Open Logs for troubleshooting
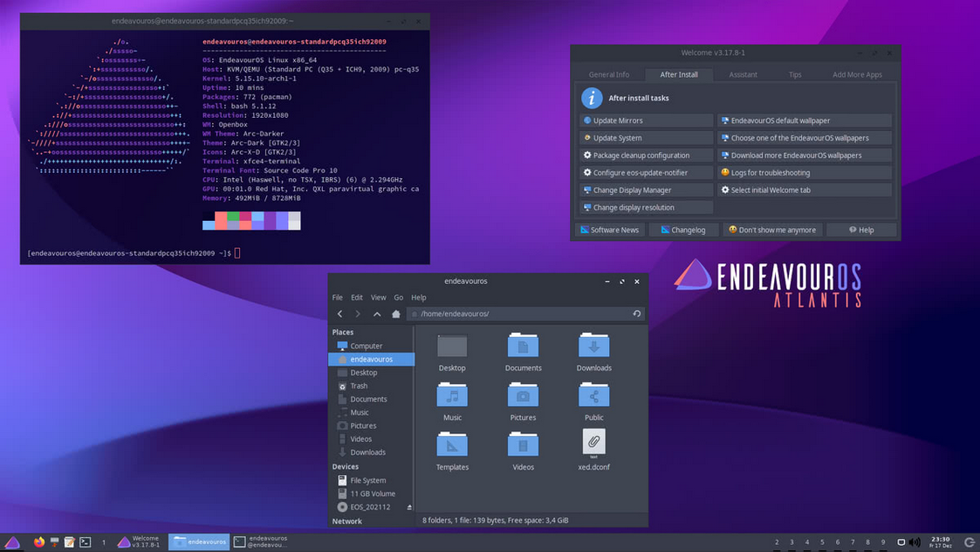The height and width of the screenshot is (552, 980). 805,173
